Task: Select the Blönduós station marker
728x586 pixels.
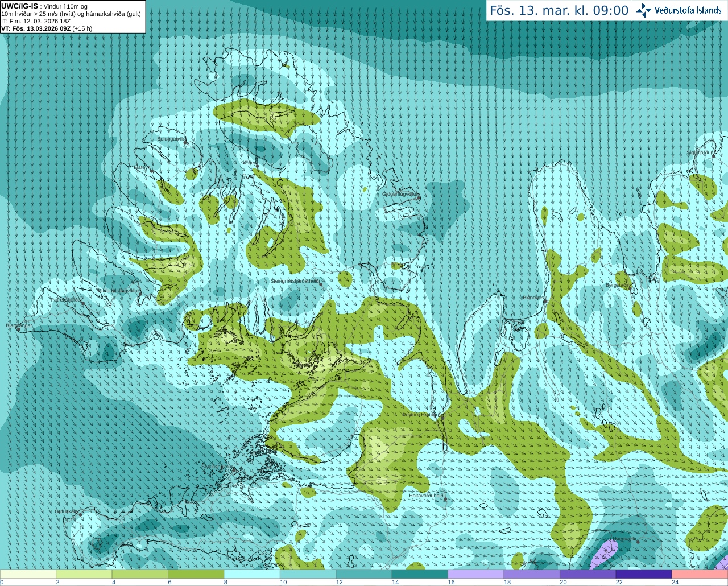Action: (545, 301)
